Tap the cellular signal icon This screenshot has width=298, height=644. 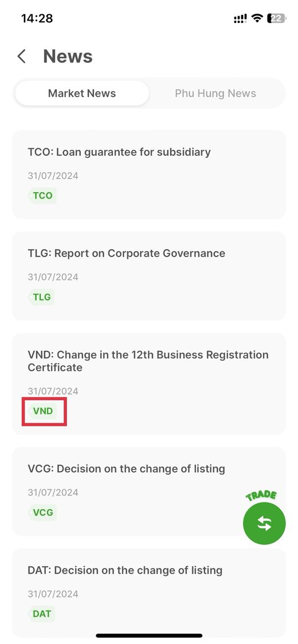click(x=241, y=19)
